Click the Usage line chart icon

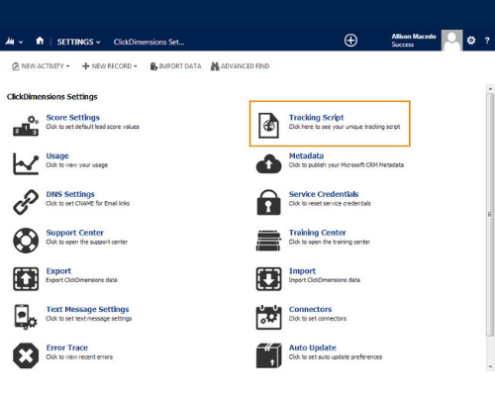(x=26, y=164)
